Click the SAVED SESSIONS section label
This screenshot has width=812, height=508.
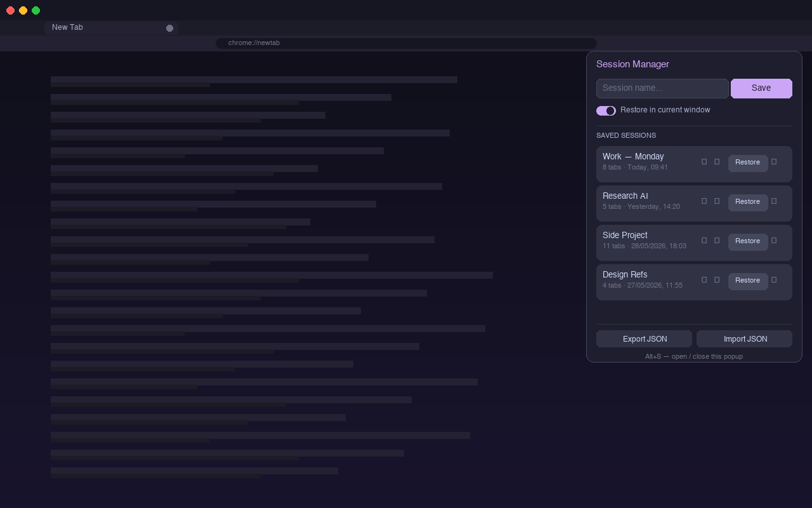[626, 136]
